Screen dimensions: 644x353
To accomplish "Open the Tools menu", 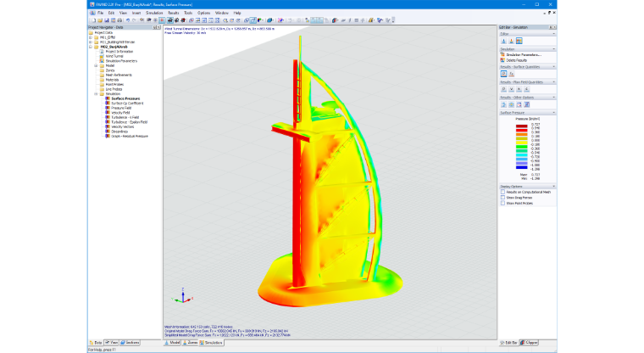I will 188,14.
